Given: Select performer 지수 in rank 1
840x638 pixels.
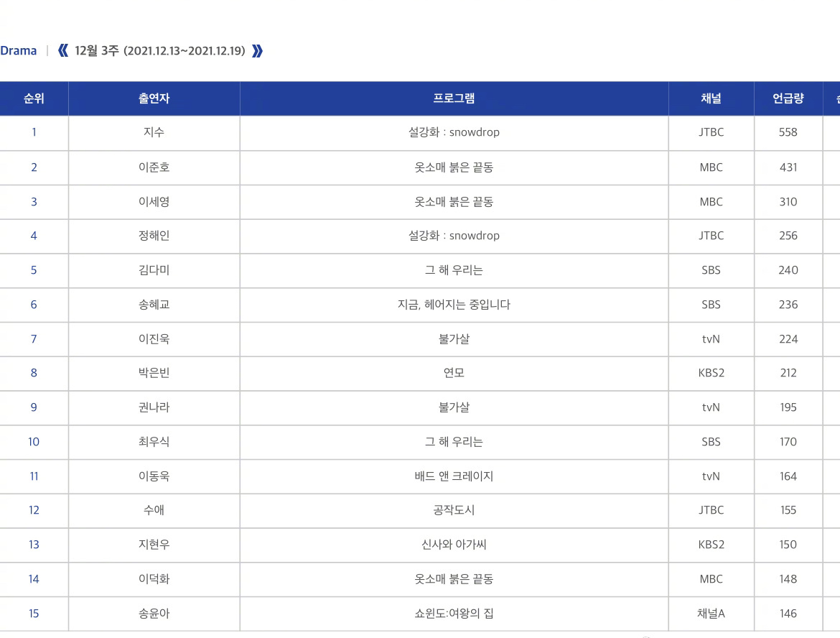Looking at the screenshot, I should click(x=154, y=132).
